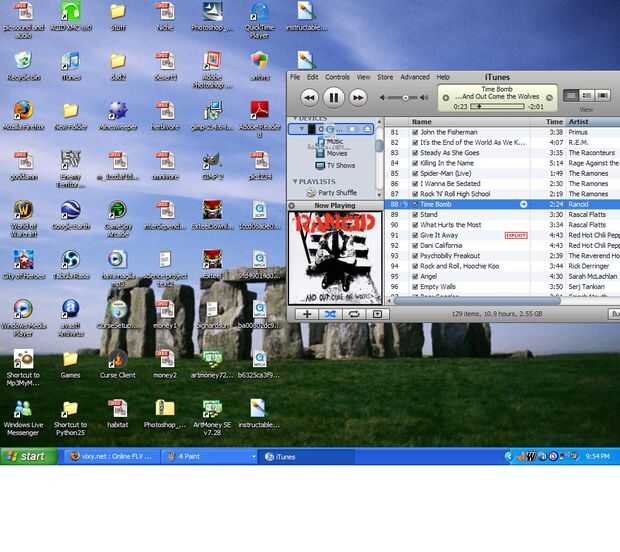Open the Games folder on desktop
The image size is (620, 552).
tap(70, 364)
